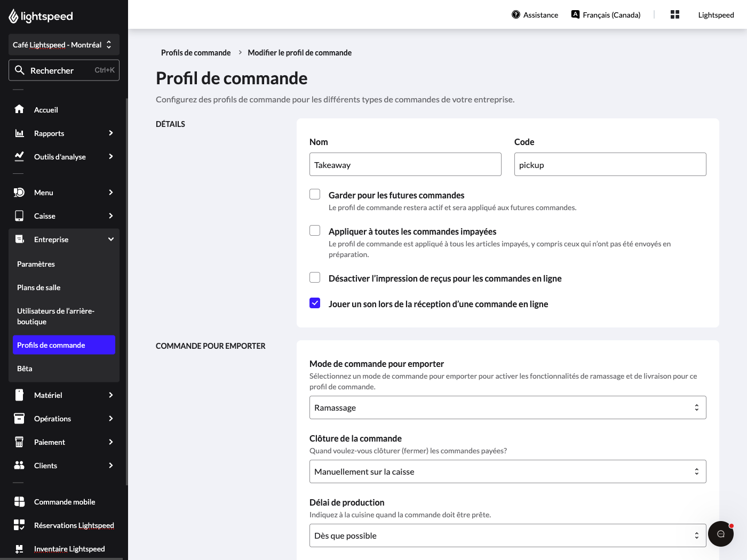Click the Nom field containing Takeaway
Screen dimensions: 747x560
coord(406,164)
